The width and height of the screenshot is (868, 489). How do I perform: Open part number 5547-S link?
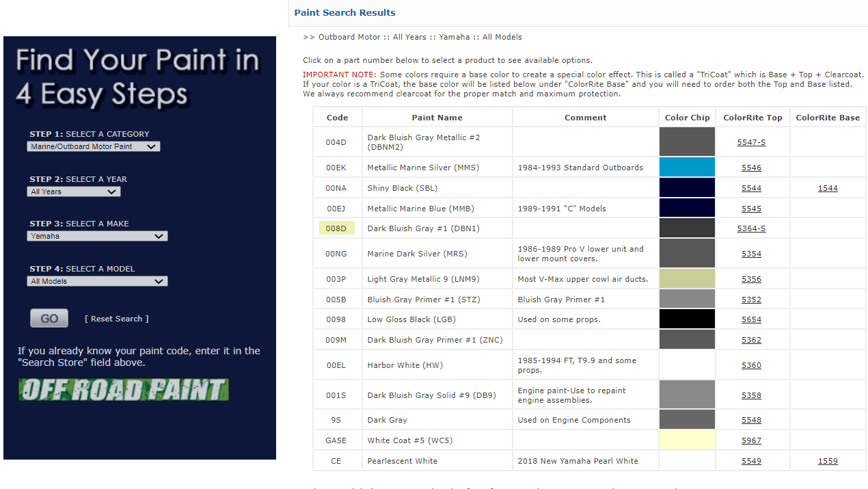point(751,142)
